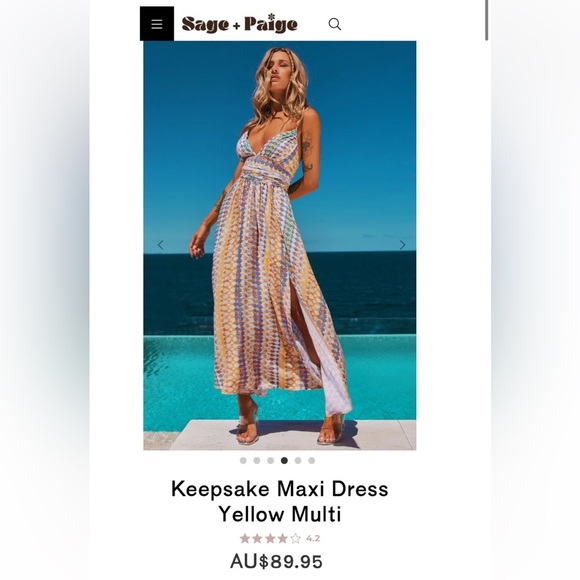Select fifth carousel dot
This screenshot has height=580, width=580.
coord(298,461)
